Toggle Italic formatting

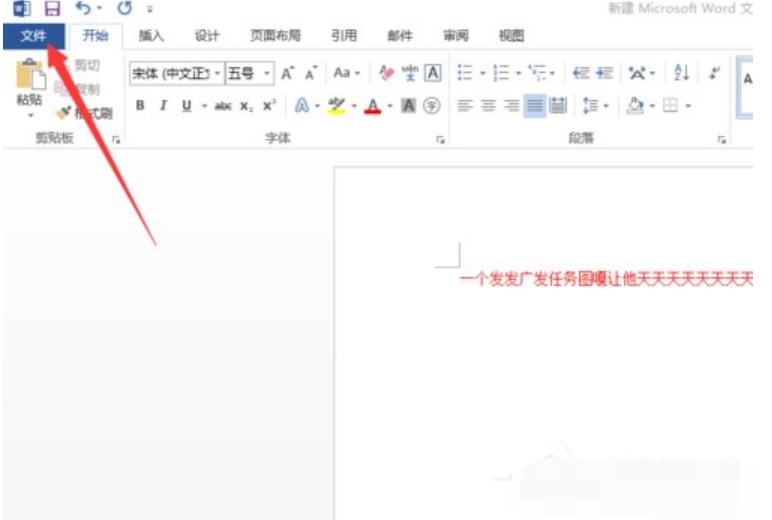click(x=163, y=106)
